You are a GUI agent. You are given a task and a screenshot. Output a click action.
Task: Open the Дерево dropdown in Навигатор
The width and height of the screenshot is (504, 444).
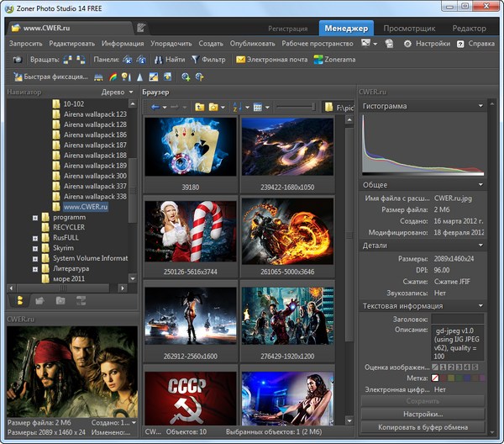pos(117,91)
